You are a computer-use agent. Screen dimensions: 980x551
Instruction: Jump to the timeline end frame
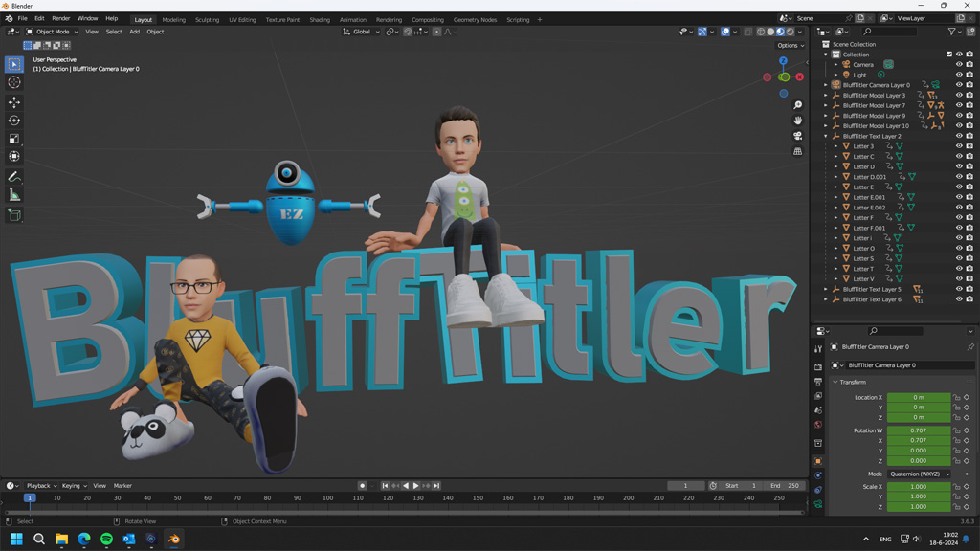[x=436, y=485]
